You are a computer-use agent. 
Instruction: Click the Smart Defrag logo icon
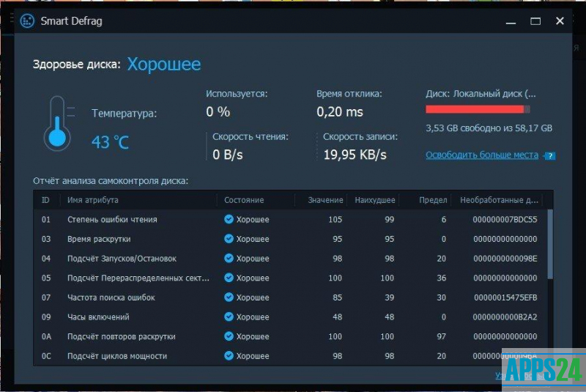coord(27,21)
